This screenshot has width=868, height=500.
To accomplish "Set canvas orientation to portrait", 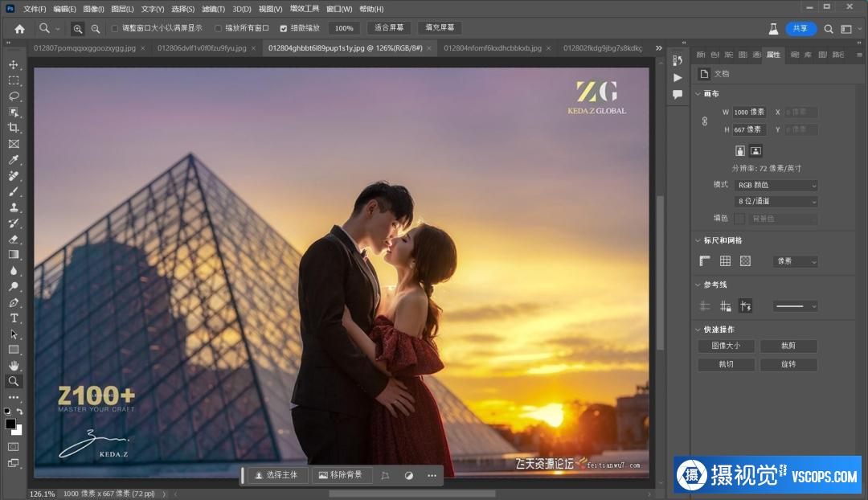I will point(740,150).
